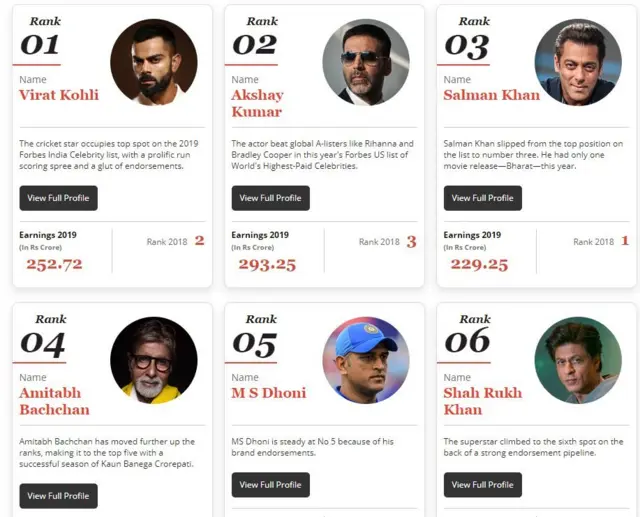The width and height of the screenshot is (640, 517).
Task: View Full Profile of M S Dhoni
Action: [x=270, y=485]
